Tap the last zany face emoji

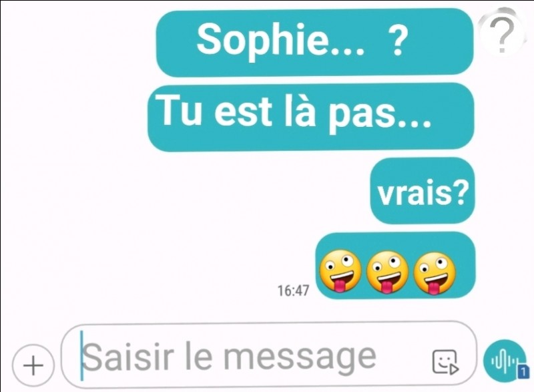pyautogui.click(x=435, y=273)
